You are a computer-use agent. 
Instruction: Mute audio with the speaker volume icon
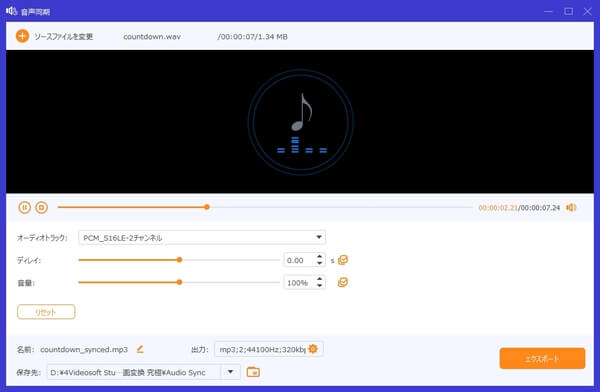571,207
